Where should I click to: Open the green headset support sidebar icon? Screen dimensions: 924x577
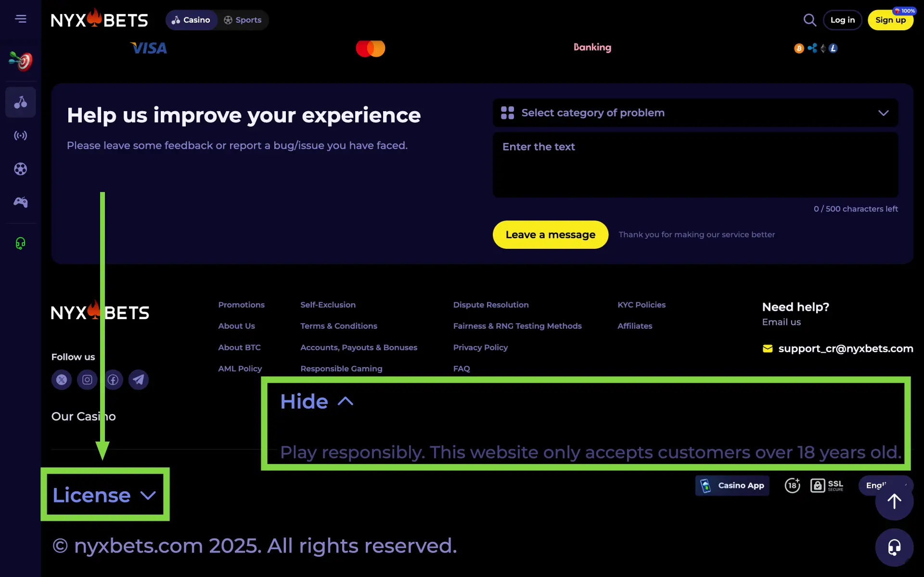21,243
